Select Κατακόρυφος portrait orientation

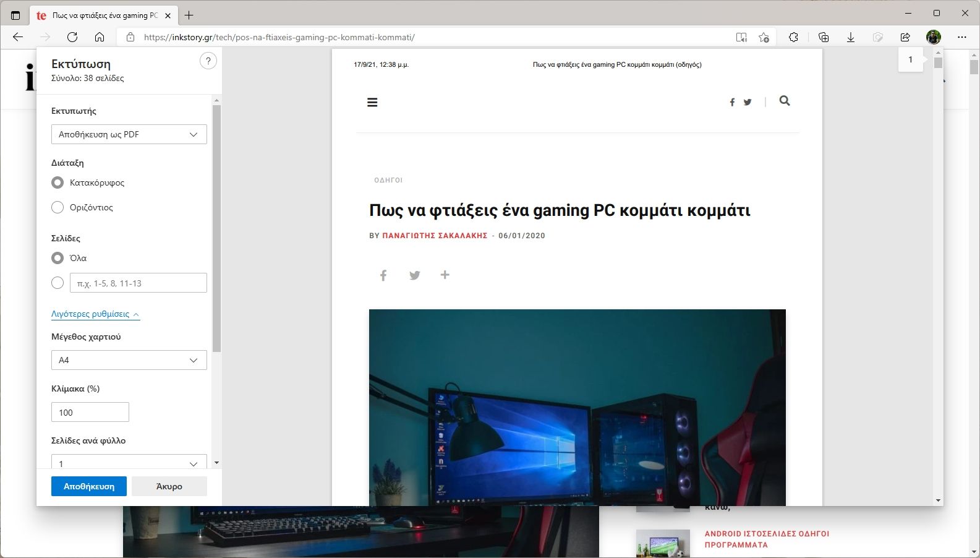point(58,182)
